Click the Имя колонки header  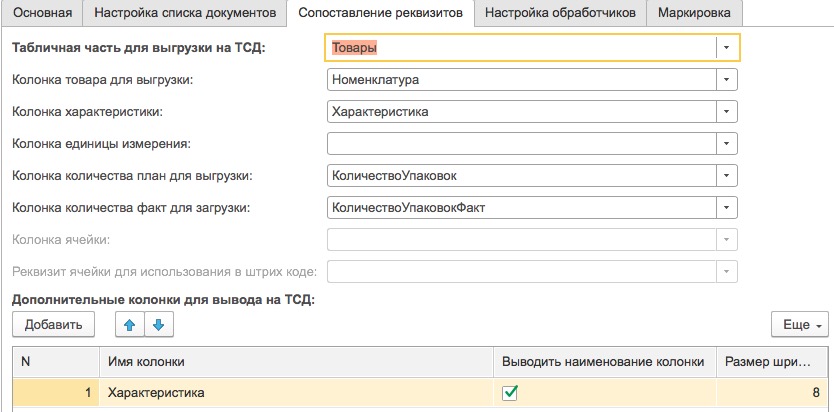[x=296, y=362]
